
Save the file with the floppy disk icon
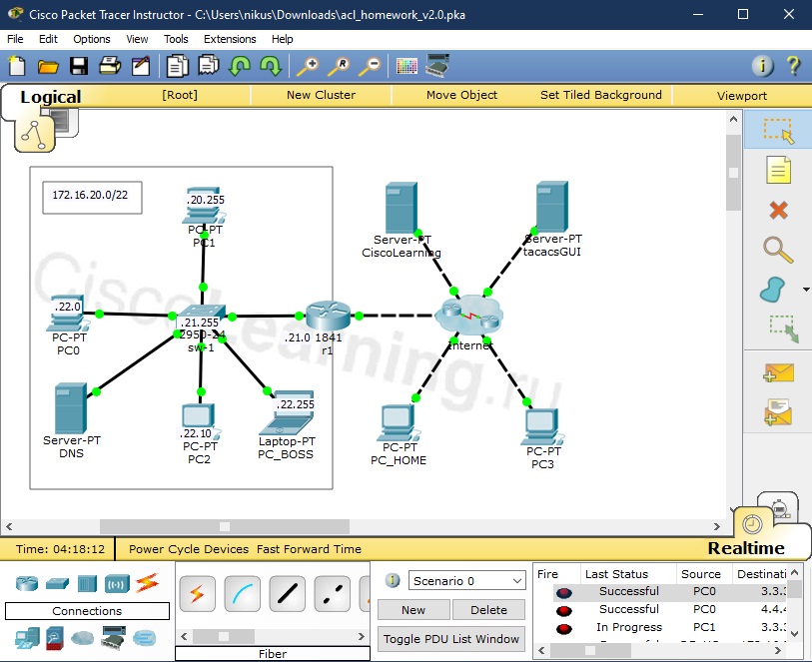pyautogui.click(x=79, y=66)
